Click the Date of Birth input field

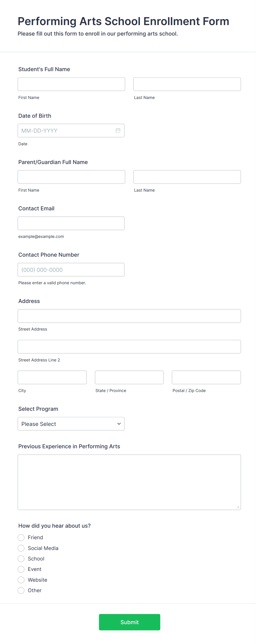pos(66,131)
